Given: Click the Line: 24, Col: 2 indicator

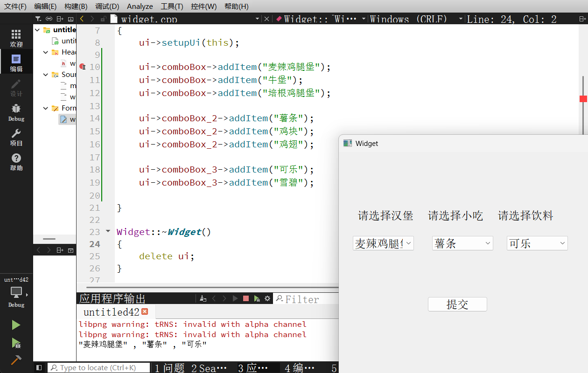Looking at the screenshot, I should pos(512,19).
